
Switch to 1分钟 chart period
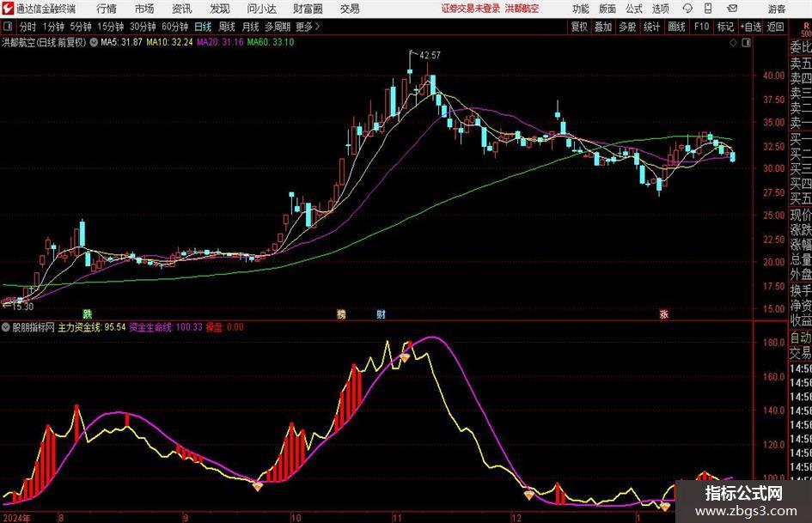52,27
